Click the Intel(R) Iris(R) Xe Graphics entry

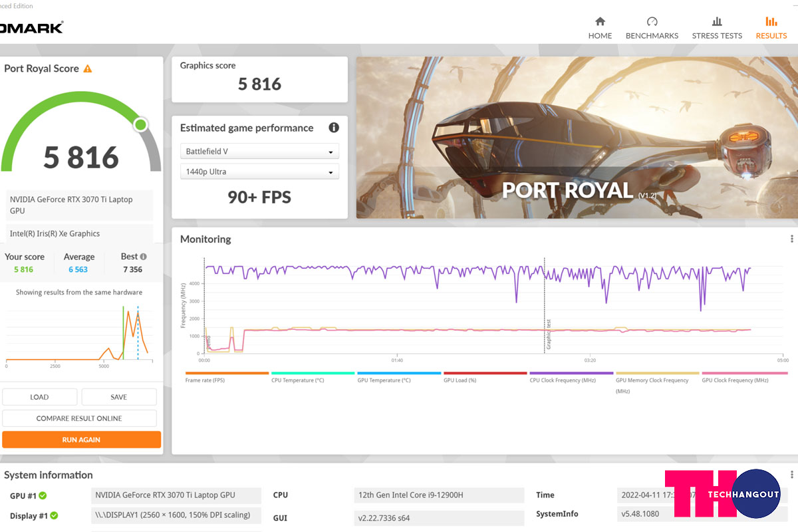point(80,233)
